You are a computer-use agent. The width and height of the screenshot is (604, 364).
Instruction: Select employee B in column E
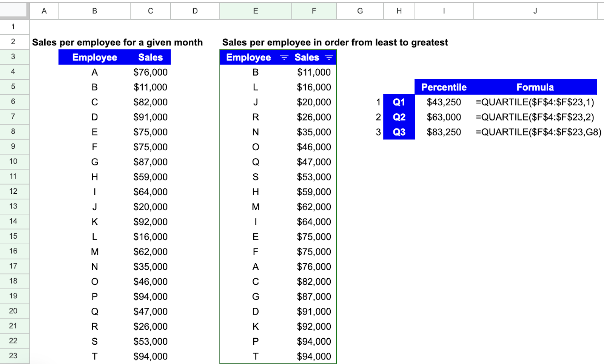[x=256, y=72]
